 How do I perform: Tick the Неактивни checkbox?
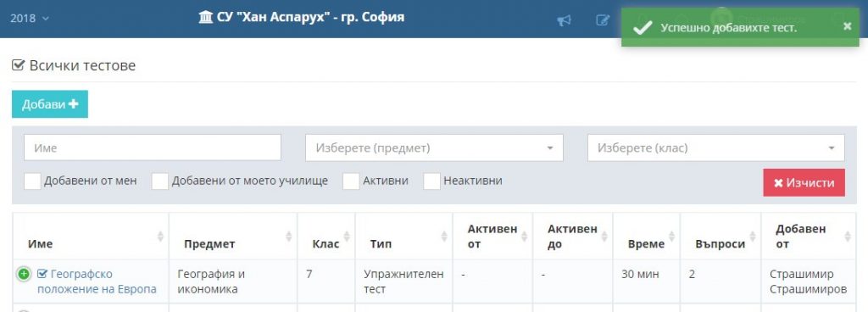pyautogui.click(x=431, y=181)
